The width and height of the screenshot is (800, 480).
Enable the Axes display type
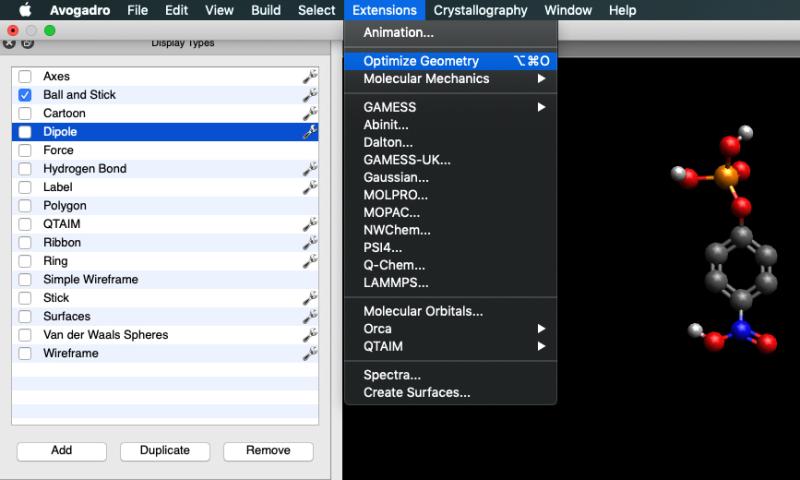(x=24, y=77)
